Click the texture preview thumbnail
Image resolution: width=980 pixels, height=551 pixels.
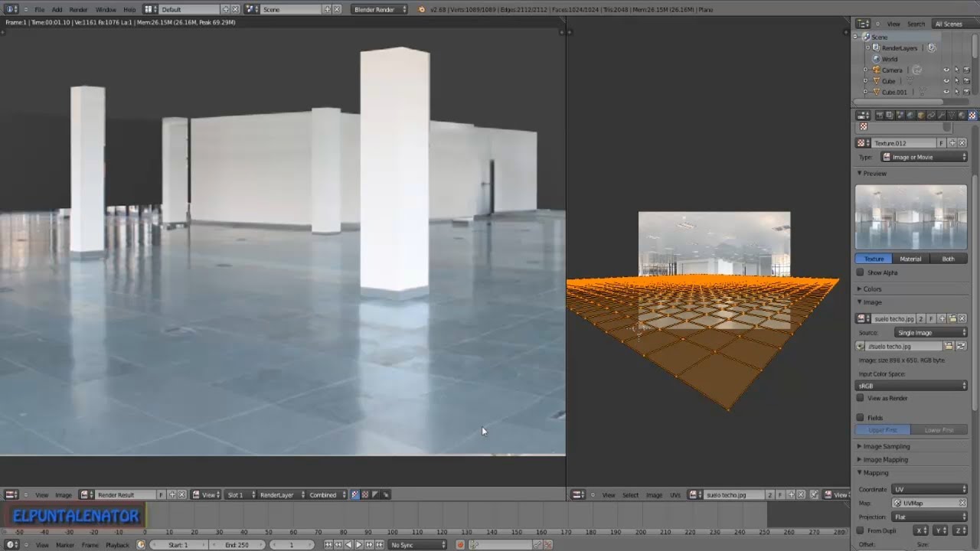tap(911, 217)
